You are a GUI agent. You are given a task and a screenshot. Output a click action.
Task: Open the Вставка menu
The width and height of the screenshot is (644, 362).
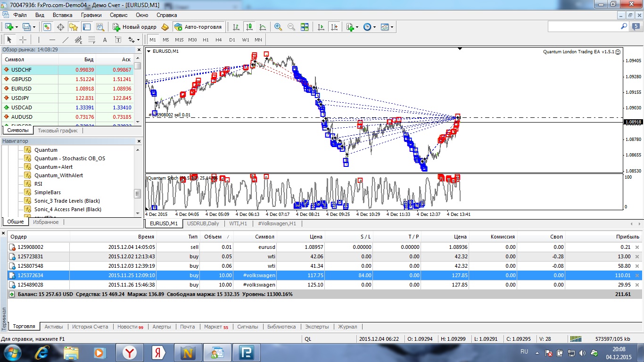pyautogui.click(x=62, y=15)
